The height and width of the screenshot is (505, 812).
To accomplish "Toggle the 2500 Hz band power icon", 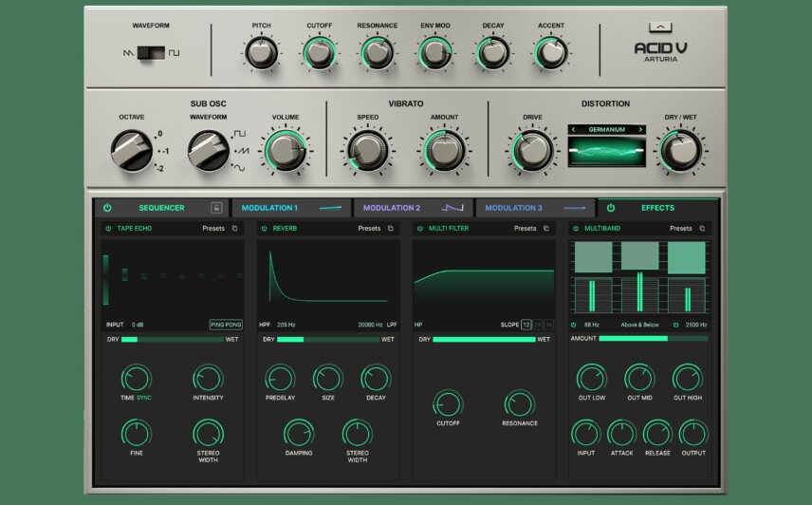I will pos(675,325).
